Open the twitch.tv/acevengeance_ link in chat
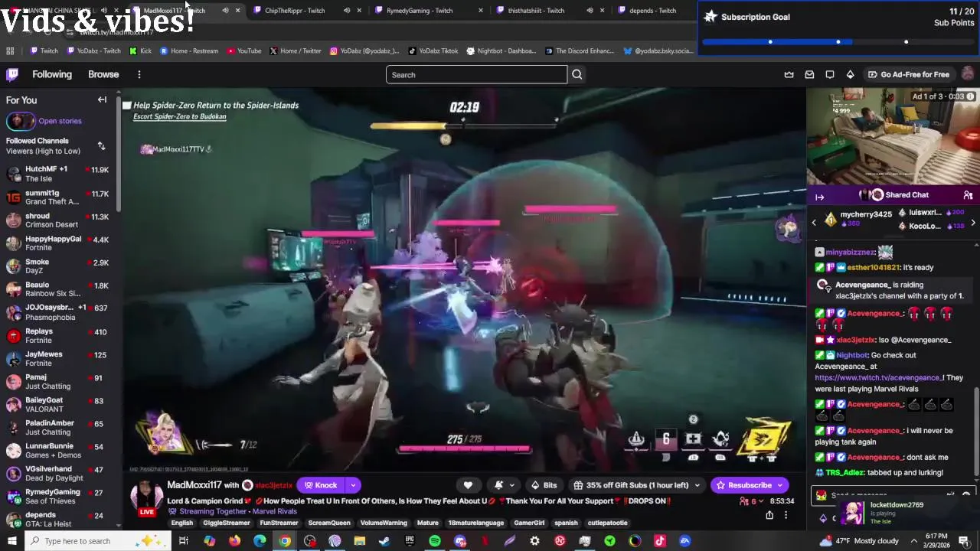This screenshot has width=980, height=551. pyautogui.click(x=878, y=377)
